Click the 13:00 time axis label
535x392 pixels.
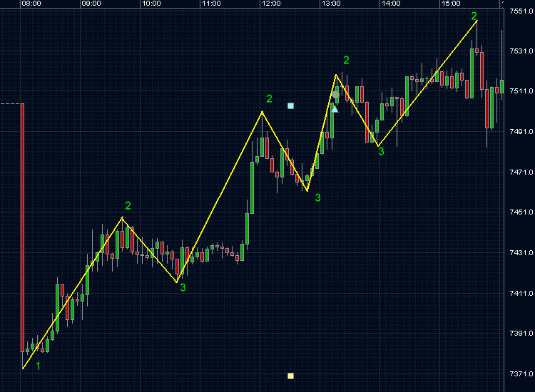[x=331, y=4]
